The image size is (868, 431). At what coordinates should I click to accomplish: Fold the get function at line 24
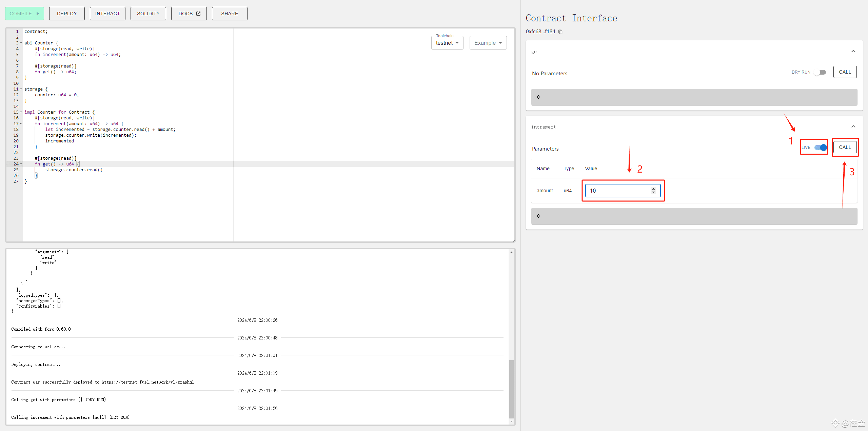(21, 164)
